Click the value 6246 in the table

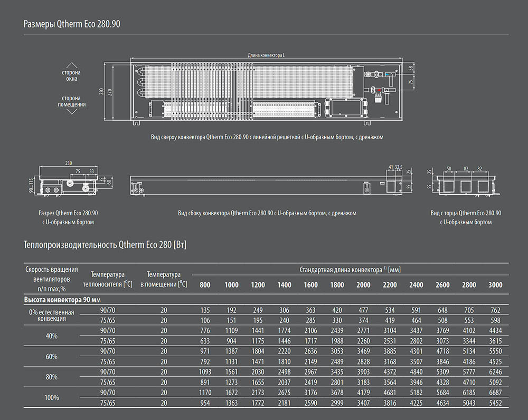pos(495,372)
